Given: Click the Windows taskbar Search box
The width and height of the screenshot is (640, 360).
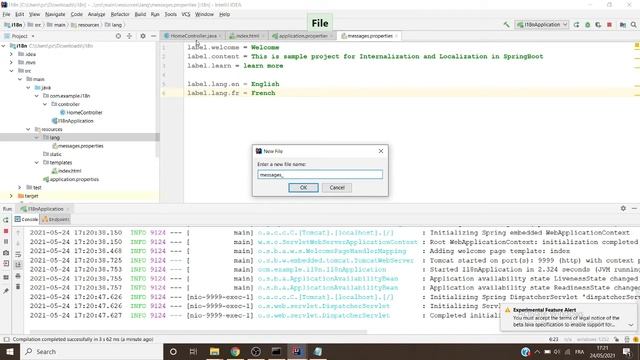Looking at the screenshot, I should point(92,351).
